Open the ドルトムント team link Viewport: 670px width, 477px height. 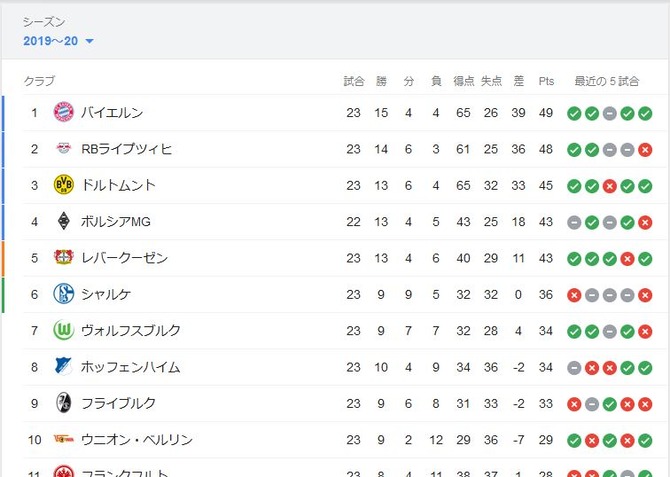click(118, 185)
